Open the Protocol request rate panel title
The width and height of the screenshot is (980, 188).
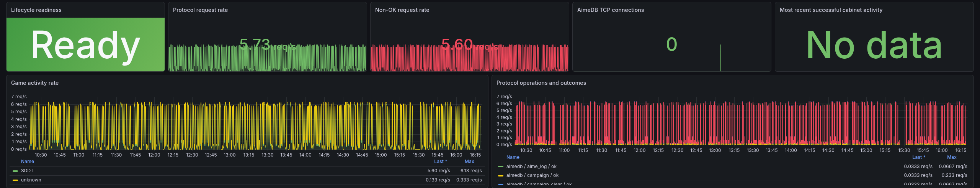200,10
